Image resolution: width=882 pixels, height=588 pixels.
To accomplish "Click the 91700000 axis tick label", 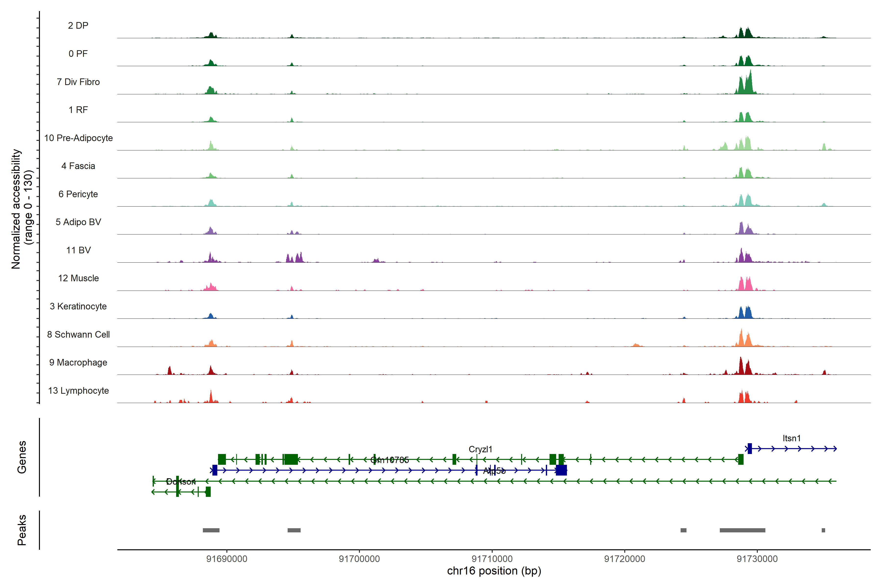I will 359,559.
